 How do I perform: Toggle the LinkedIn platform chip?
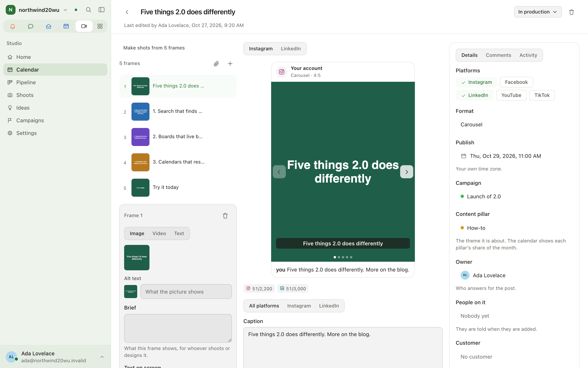[x=474, y=95]
